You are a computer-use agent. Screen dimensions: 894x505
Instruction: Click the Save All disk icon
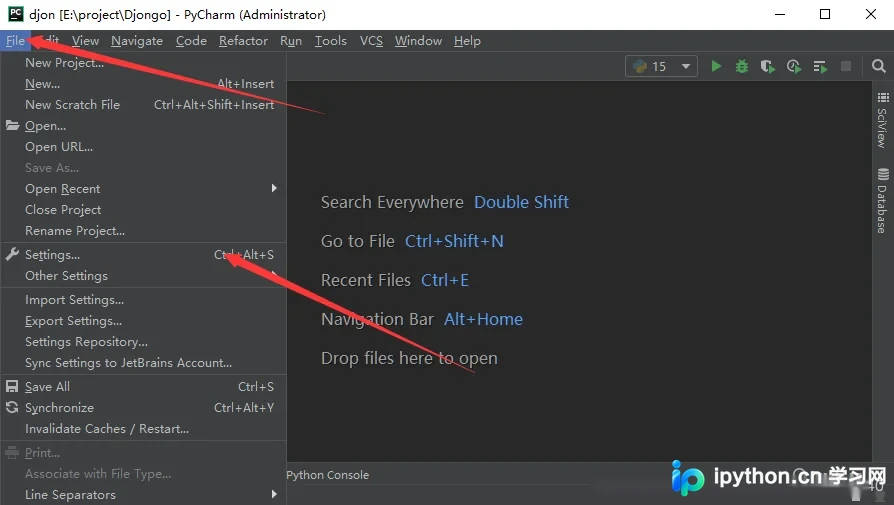point(12,386)
